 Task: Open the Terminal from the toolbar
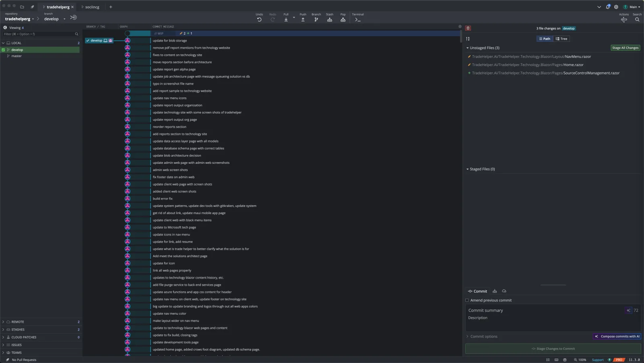click(358, 19)
